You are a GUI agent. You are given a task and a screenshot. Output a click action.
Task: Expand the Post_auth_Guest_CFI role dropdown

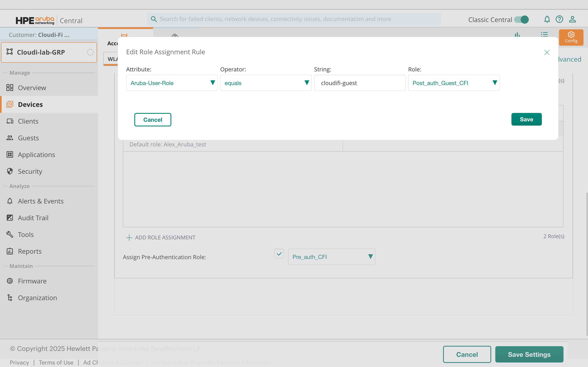pos(453,83)
